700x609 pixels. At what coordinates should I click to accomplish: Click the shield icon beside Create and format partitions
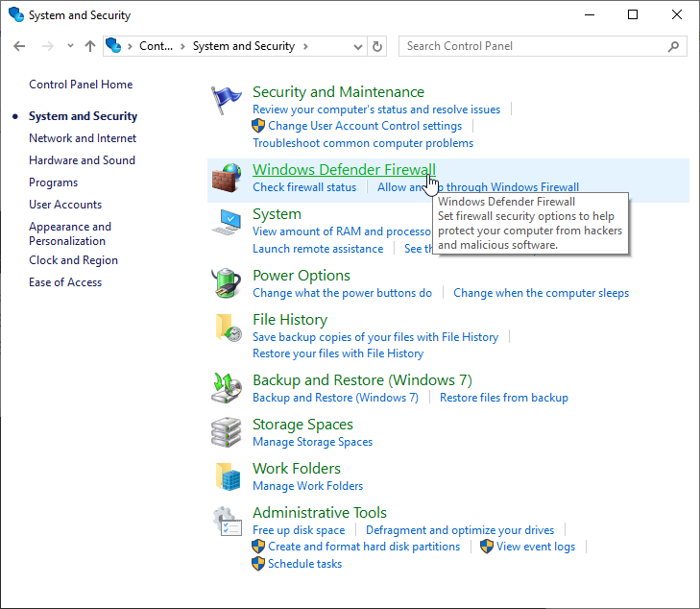tap(258, 547)
